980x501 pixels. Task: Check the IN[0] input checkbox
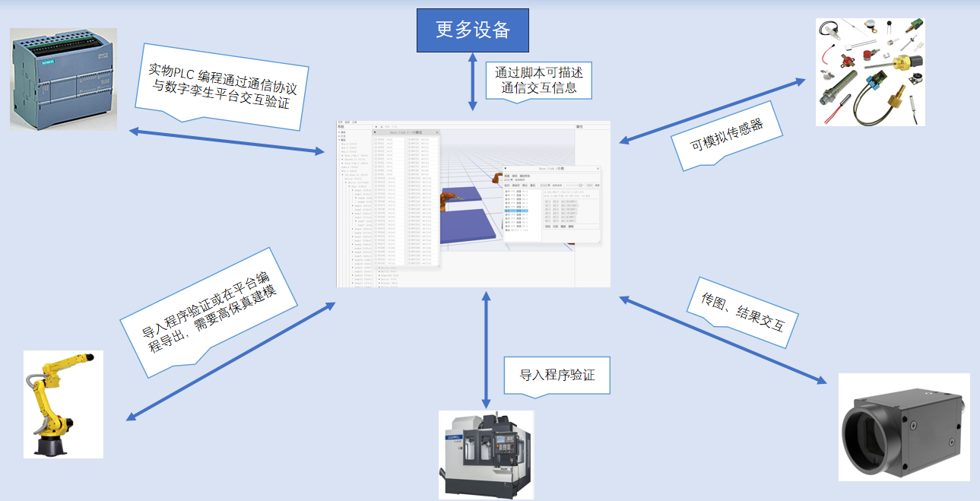(x=375, y=138)
